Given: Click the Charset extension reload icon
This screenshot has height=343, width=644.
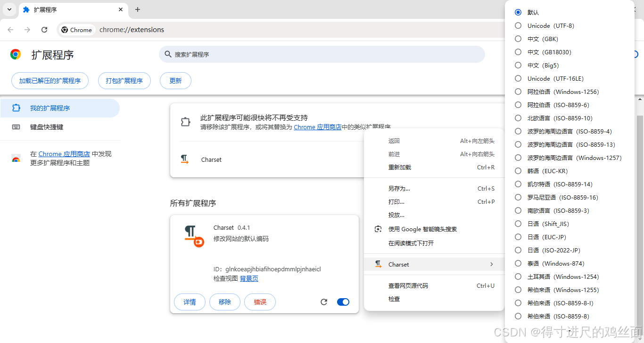Looking at the screenshot, I should tap(324, 302).
